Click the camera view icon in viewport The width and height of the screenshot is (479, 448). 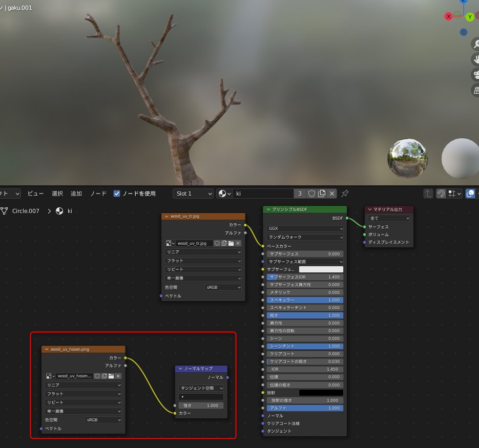point(474,75)
